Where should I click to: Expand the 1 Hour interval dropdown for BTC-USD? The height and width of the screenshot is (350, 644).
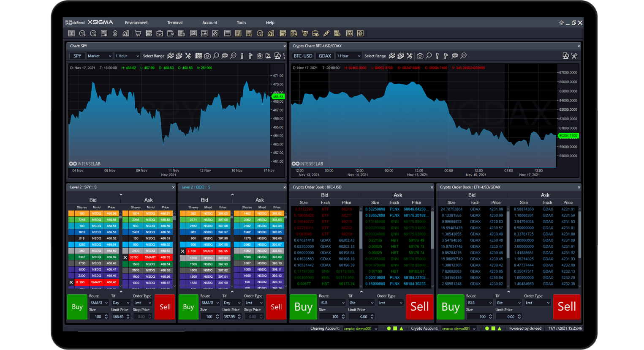point(349,56)
